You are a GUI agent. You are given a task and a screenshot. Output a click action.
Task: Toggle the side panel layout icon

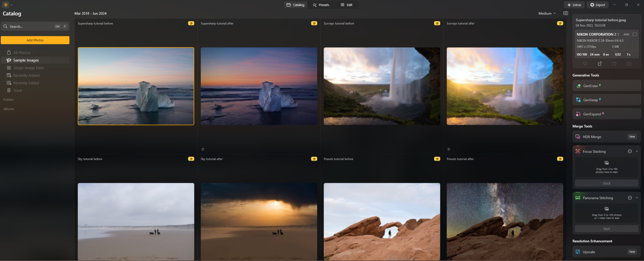tap(566, 13)
